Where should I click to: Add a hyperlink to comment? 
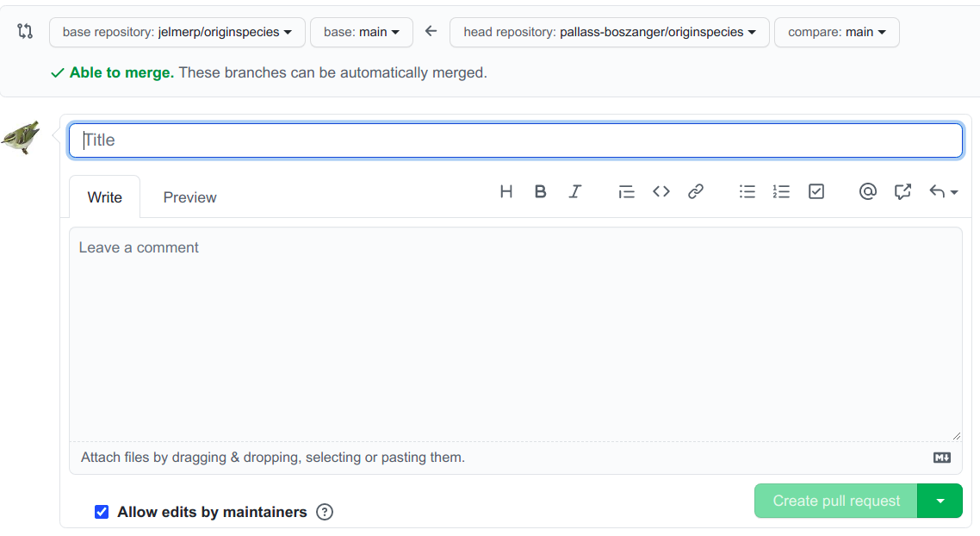696,192
